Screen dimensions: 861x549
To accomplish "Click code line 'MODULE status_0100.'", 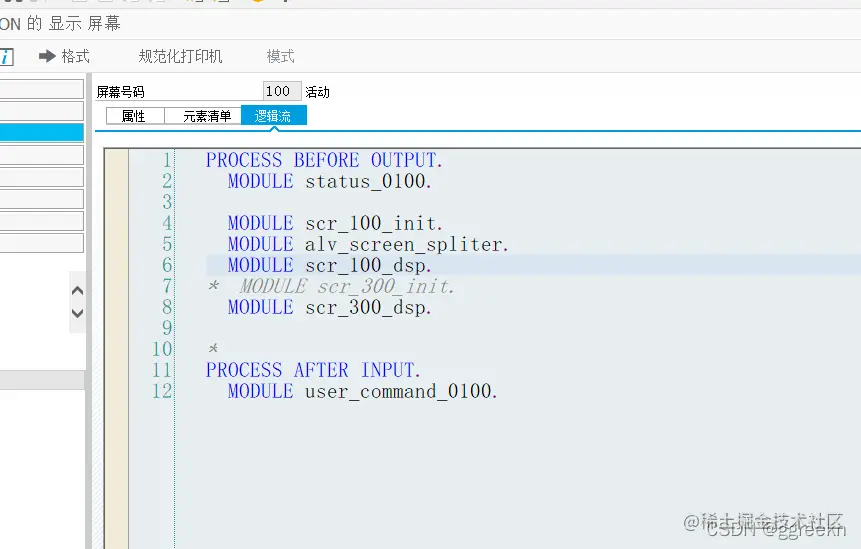I will click(x=329, y=181).
